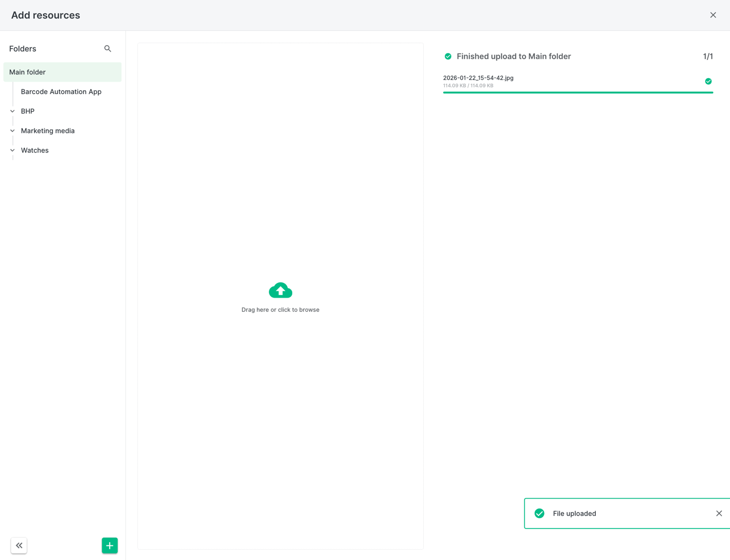The image size is (730, 560).
Task: Click the uploaded file 2026-01-22_15-54-42.jpg
Action: [478, 78]
